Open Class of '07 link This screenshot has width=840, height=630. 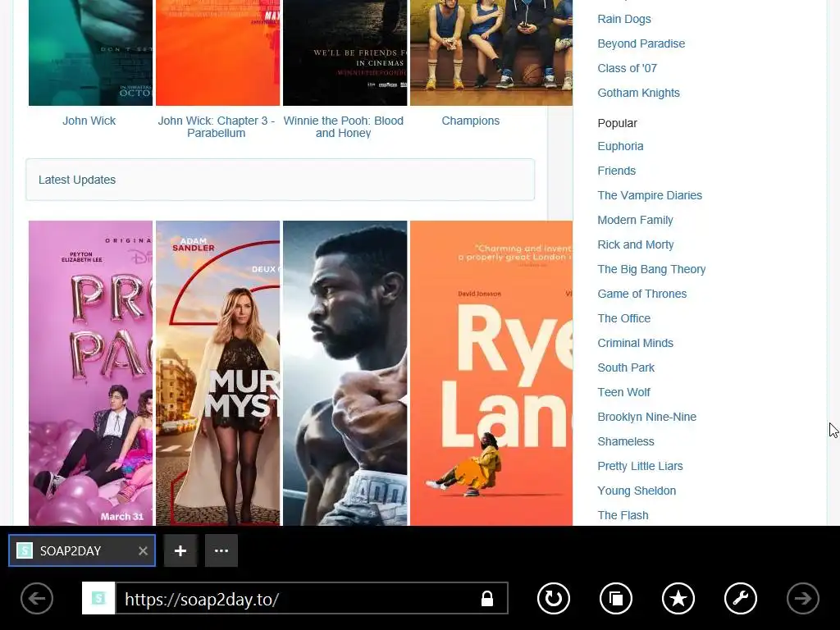pyautogui.click(x=627, y=68)
